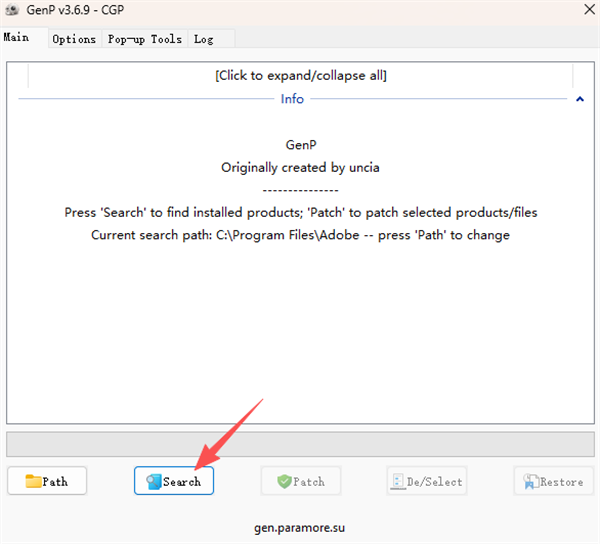
Task: Switch to the Main tab
Action: pos(24,37)
